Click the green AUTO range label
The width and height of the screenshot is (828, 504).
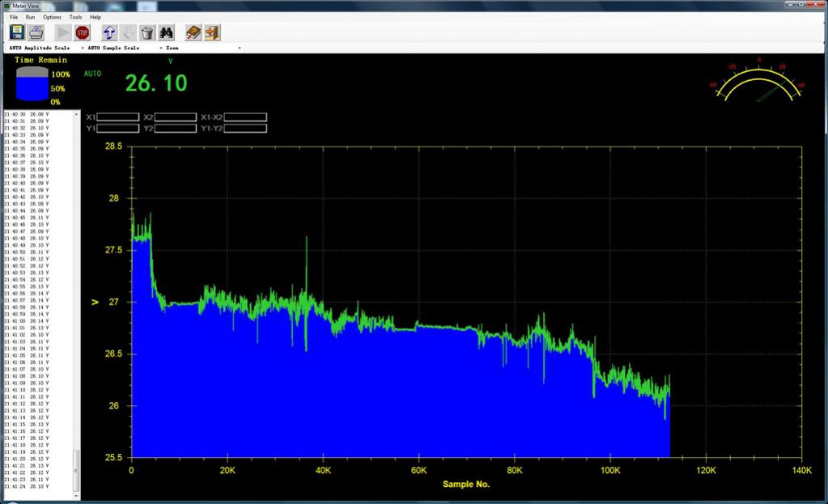92,74
